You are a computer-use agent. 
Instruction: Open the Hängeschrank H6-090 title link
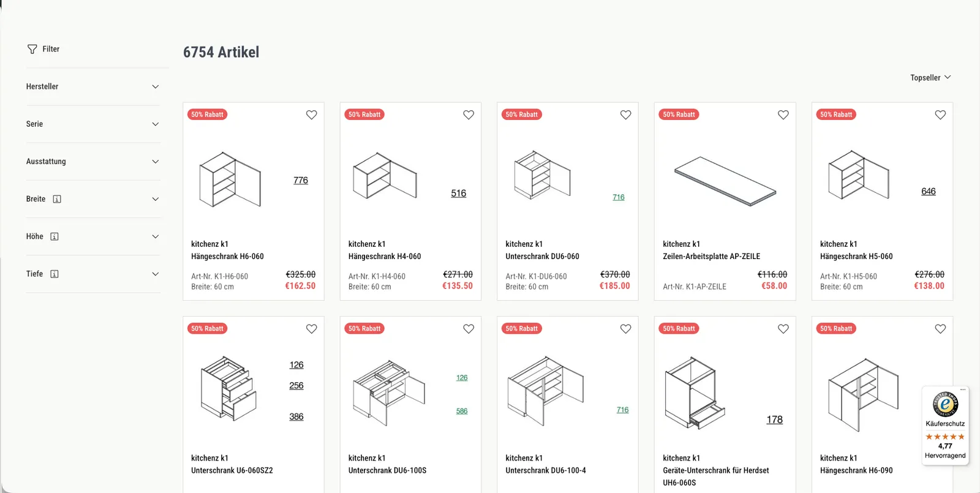(x=856, y=471)
